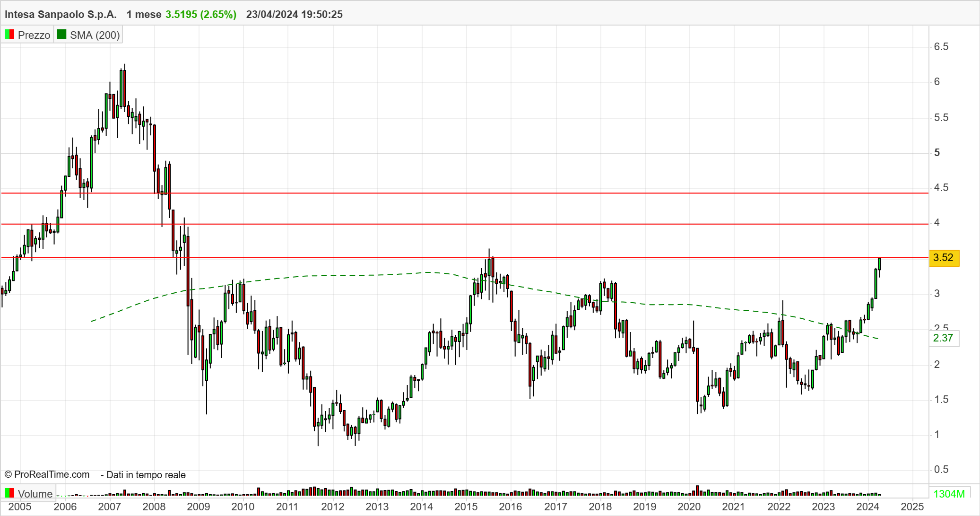Click the 1 price axis label
Screen dimensions: 980x516
coord(937,435)
